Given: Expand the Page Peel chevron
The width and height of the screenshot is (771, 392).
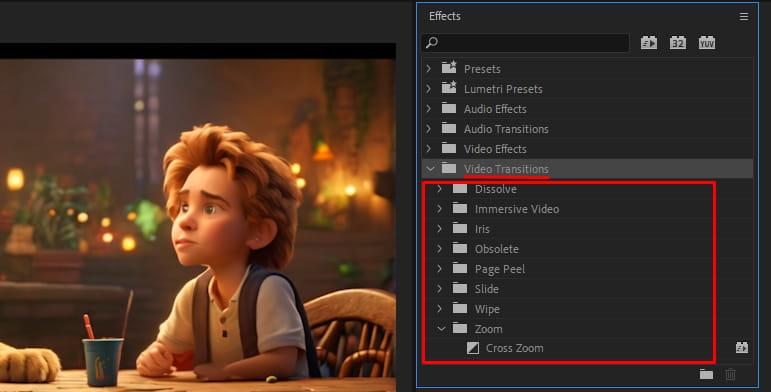Looking at the screenshot, I should pyautogui.click(x=440, y=269).
